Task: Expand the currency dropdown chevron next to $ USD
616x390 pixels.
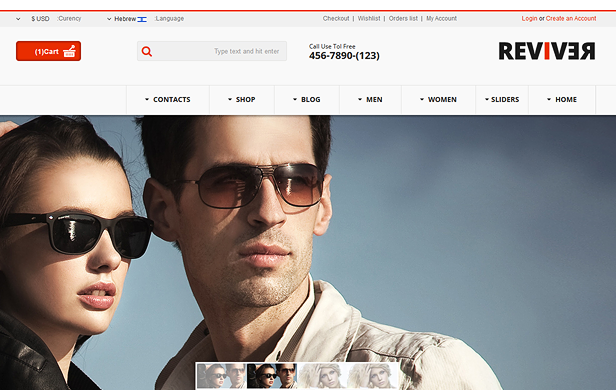Action: pyautogui.click(x=18, y=19)
